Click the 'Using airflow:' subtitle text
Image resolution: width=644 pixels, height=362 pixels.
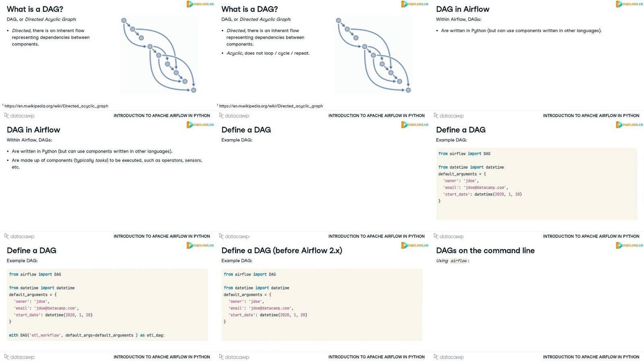tap(453, 261)
